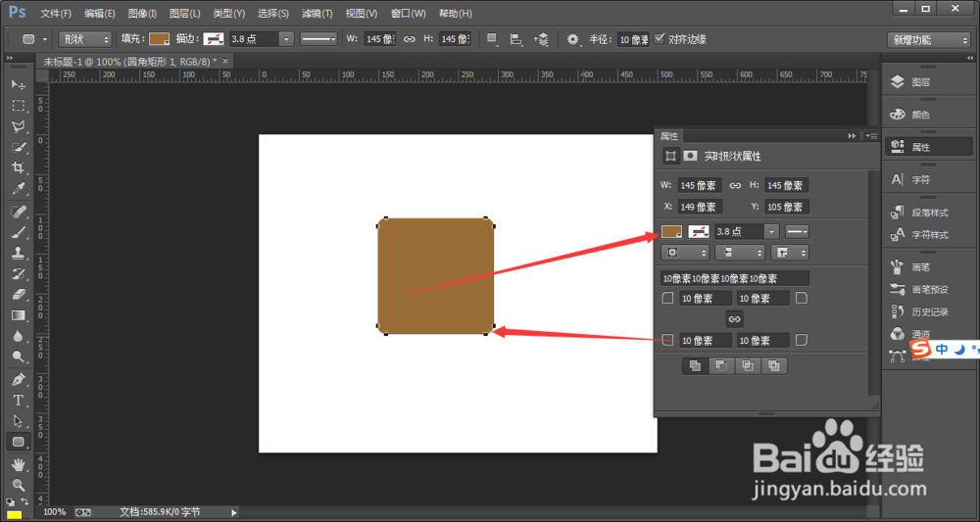Viewport: 980px width, 522px height.
Task: Toggle corner radius link in 属性 panel
Action: [x=735, y=319]
